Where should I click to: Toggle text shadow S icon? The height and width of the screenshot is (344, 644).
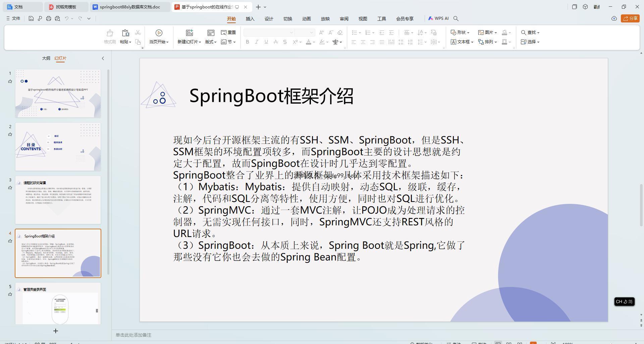click(285, 42)
